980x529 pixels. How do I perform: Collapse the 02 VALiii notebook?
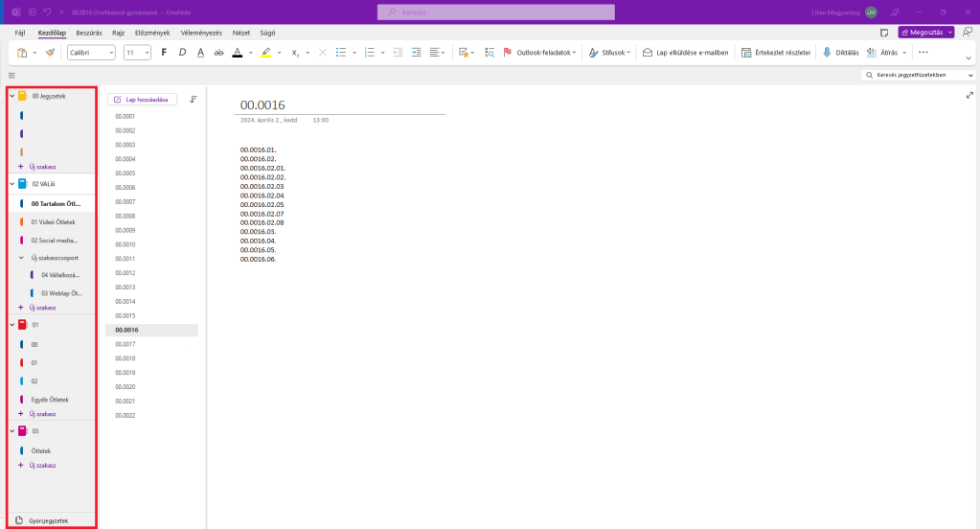(11, 183)
